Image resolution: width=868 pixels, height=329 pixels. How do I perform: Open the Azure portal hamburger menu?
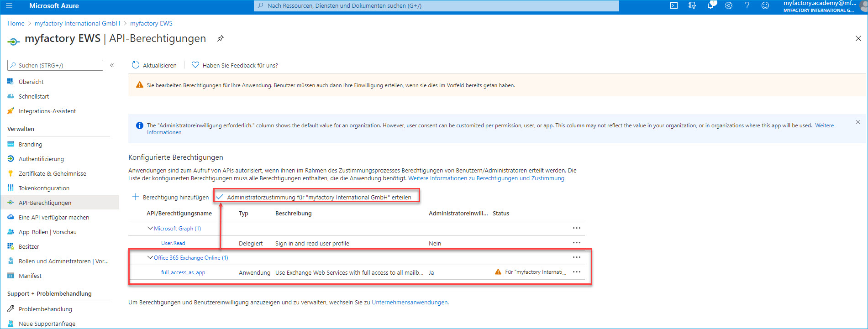point(9,6)
